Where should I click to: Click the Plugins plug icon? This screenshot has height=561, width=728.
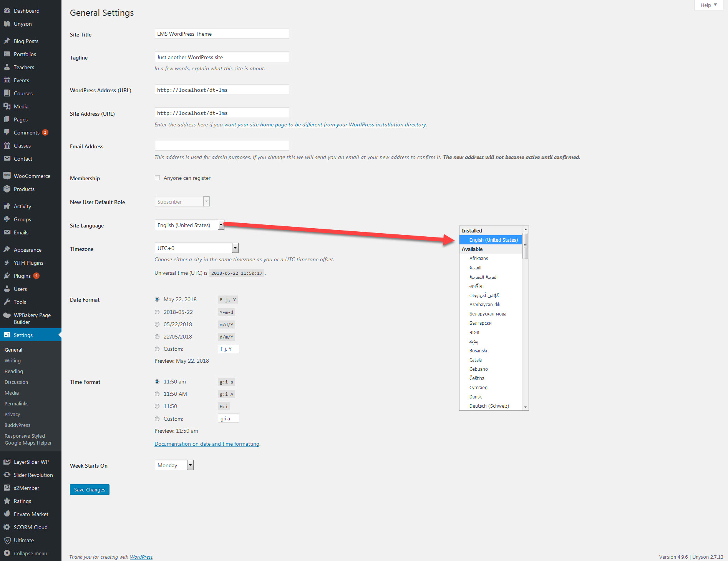pyautogui.click(x=7, y=276)
